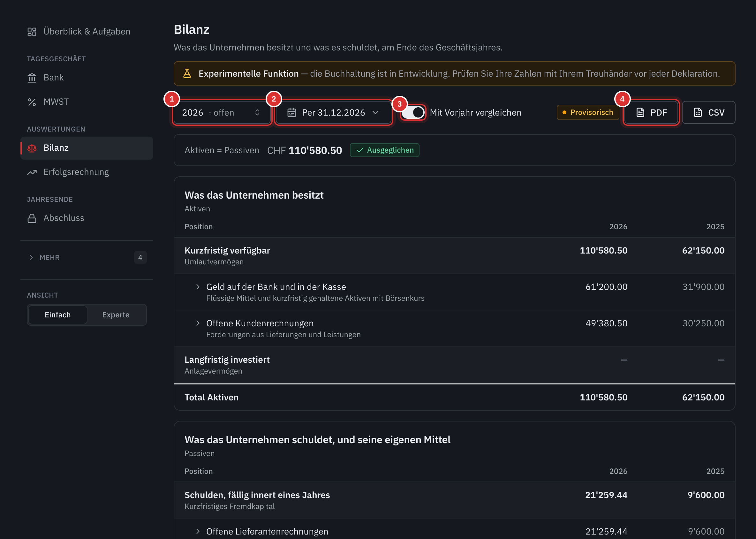The height and width of the screenshot is (539, 756).
Task: Click the Bank building icon
Action: pos(32,78)
